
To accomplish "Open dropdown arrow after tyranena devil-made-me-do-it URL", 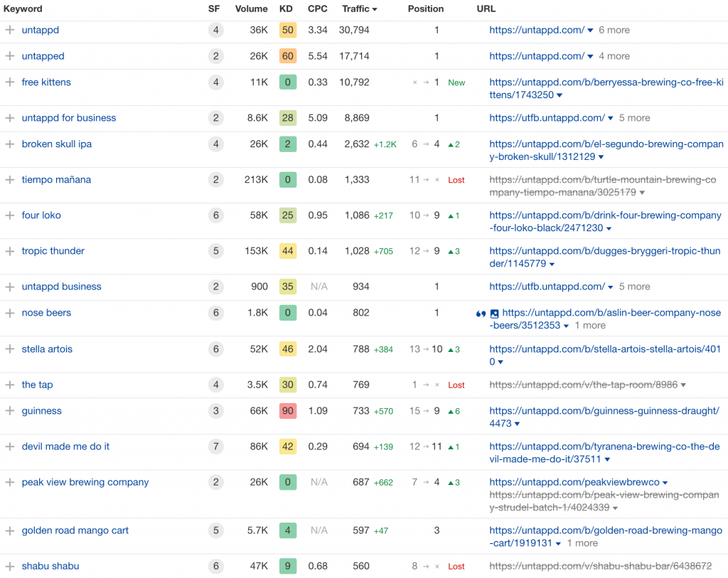I will (607, 459).
